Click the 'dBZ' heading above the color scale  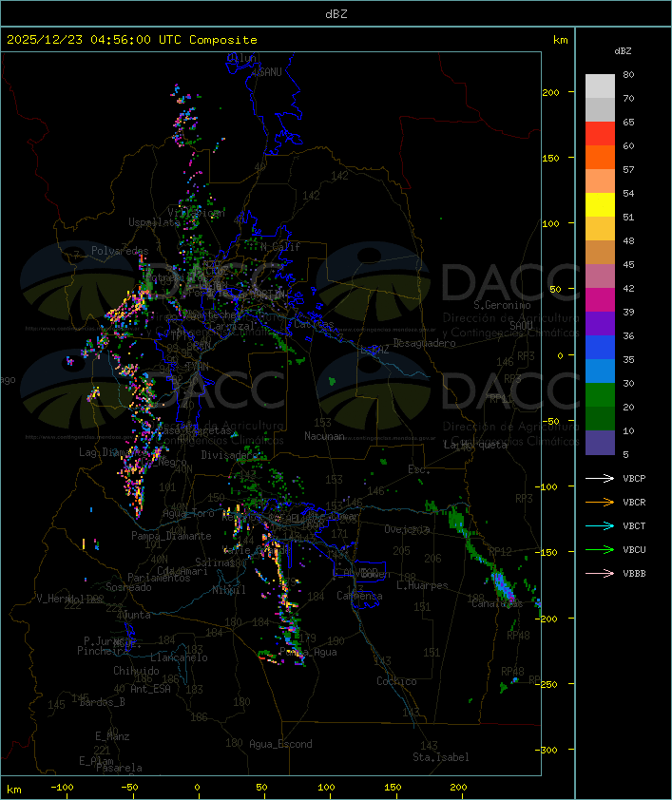point(623,51)
